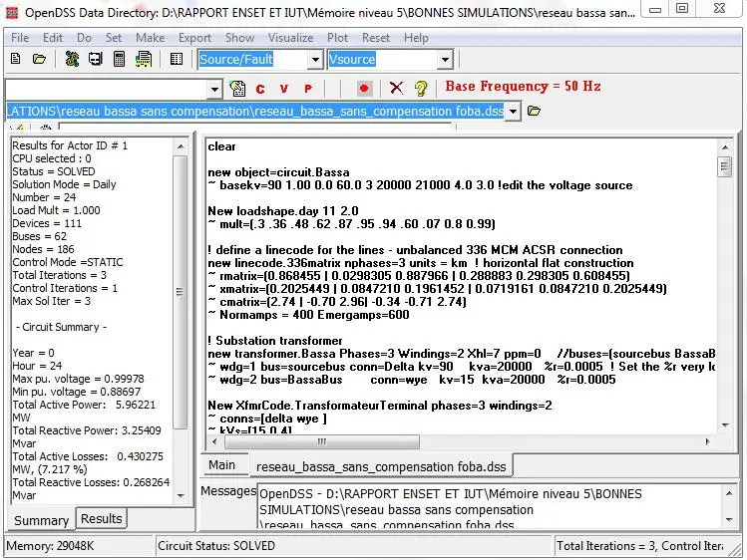Screen dimensions: 747x560
Task: Click the script editor horizontal scroll left arrow
Action: pyautogui.click(x=214, y=441)
